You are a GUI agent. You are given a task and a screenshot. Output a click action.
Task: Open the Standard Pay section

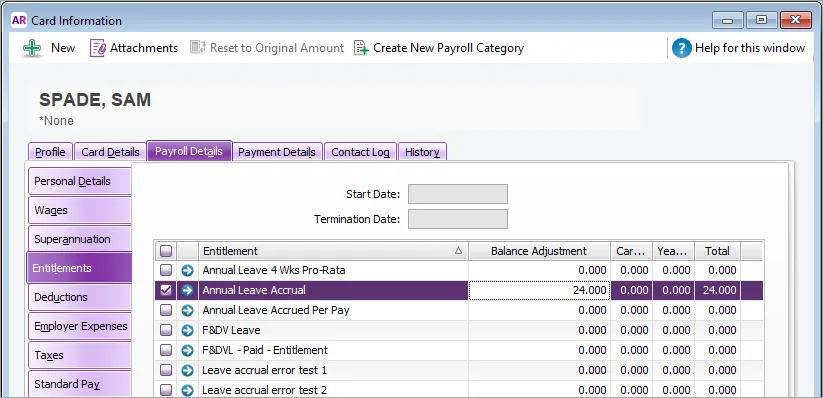(x=79, y=384)
